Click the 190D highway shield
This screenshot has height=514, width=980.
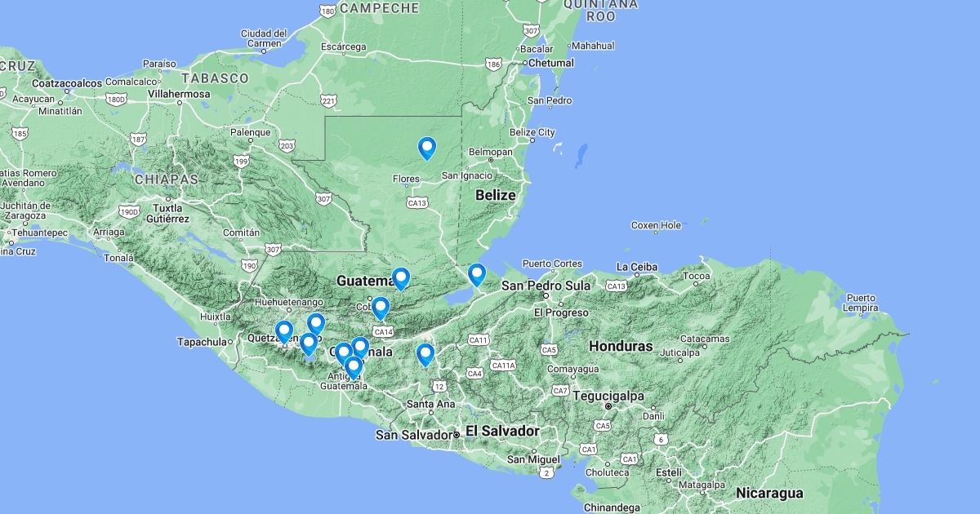click(128, 211)
